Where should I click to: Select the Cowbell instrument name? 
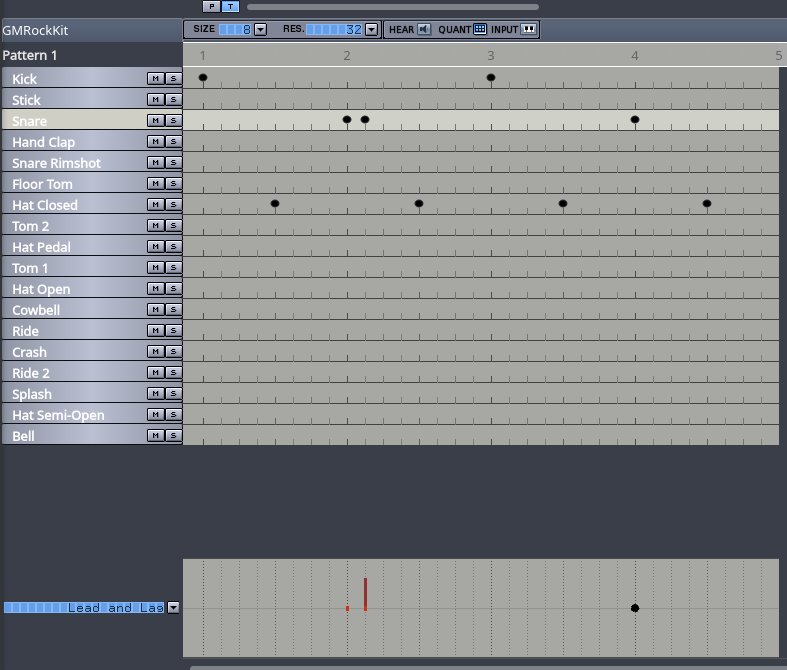36,310
